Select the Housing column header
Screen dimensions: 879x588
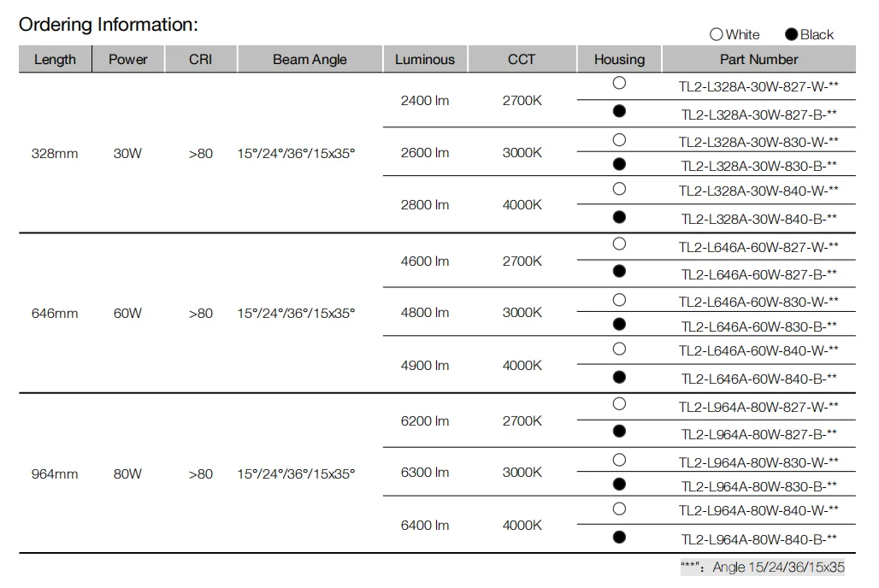[619, 60]
